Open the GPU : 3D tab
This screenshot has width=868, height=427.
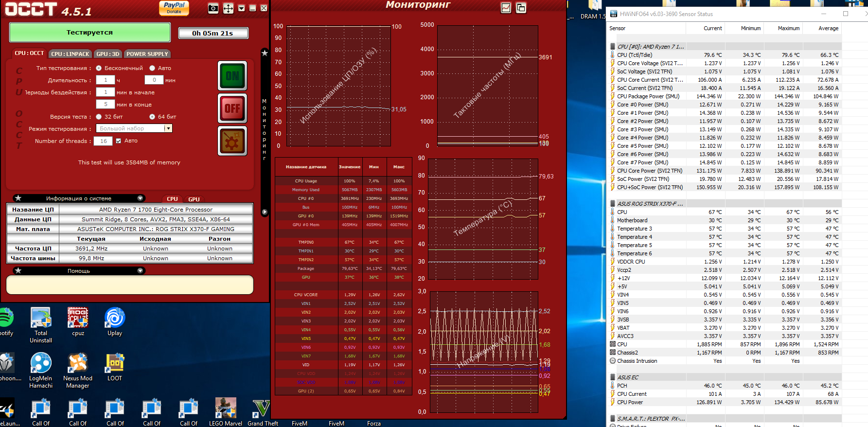(108, 54)
